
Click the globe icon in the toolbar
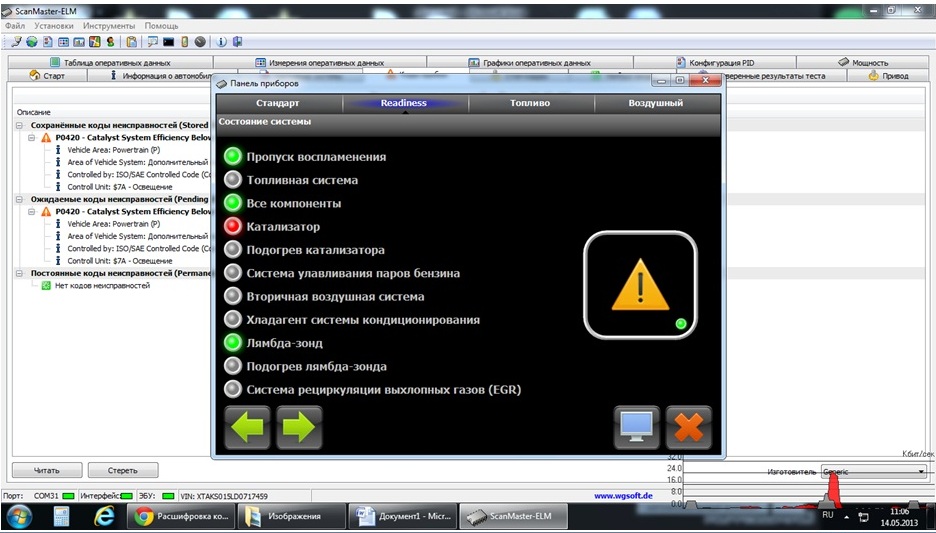32,42
